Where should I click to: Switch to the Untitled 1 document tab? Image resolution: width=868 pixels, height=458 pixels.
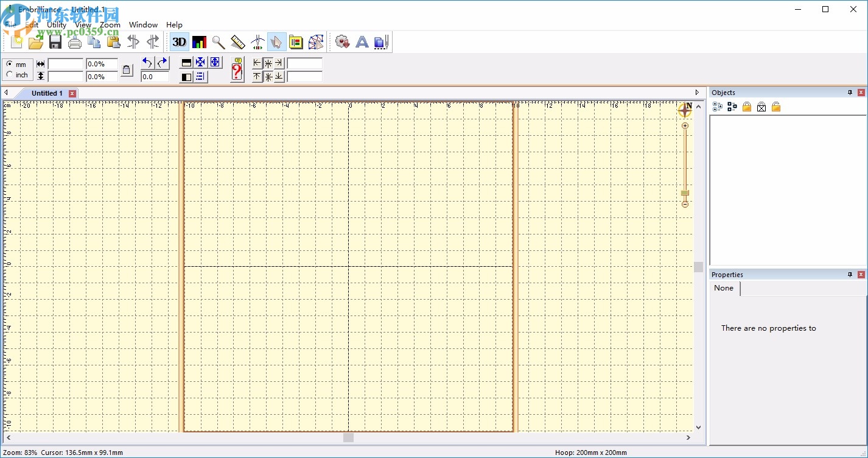[x=47, y=93]
